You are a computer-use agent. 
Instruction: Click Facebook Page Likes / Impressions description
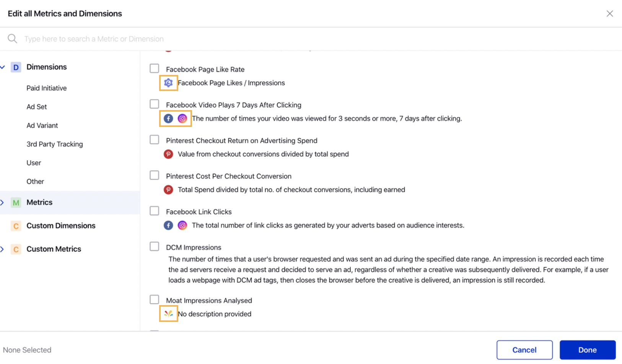[x=231, y=83]
